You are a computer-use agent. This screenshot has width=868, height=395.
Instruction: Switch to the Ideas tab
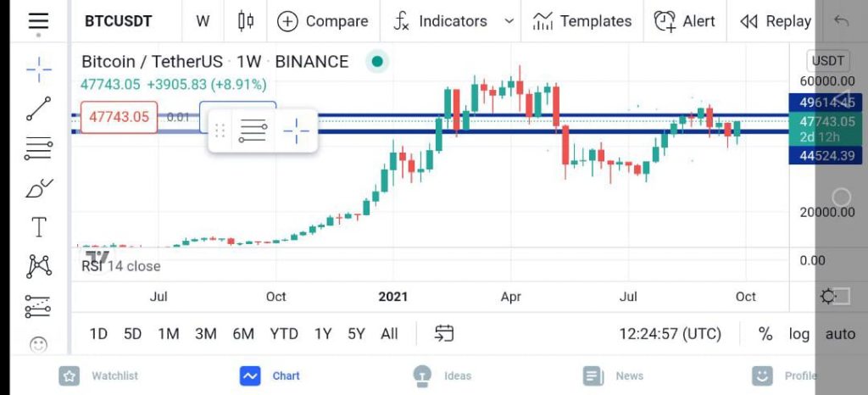[442, 376]
